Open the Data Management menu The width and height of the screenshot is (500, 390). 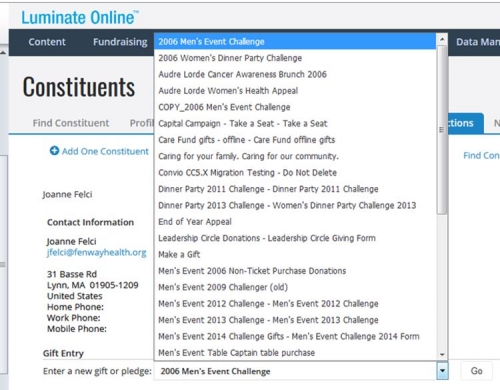[478, 42]
